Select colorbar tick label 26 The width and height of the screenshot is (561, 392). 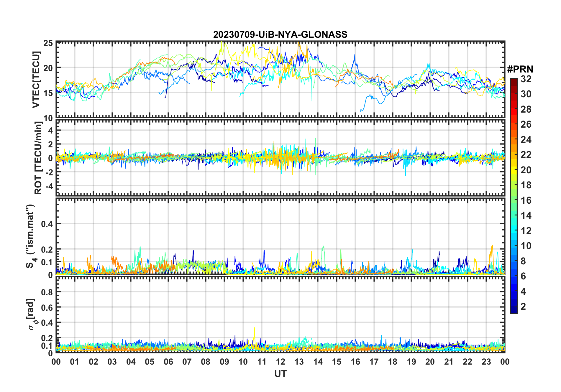(526, 124)
